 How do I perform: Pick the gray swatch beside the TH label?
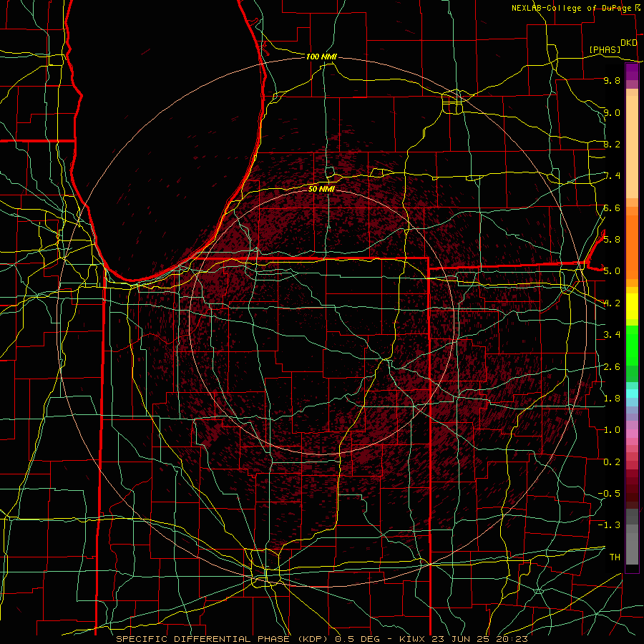(x=632, y=548)
